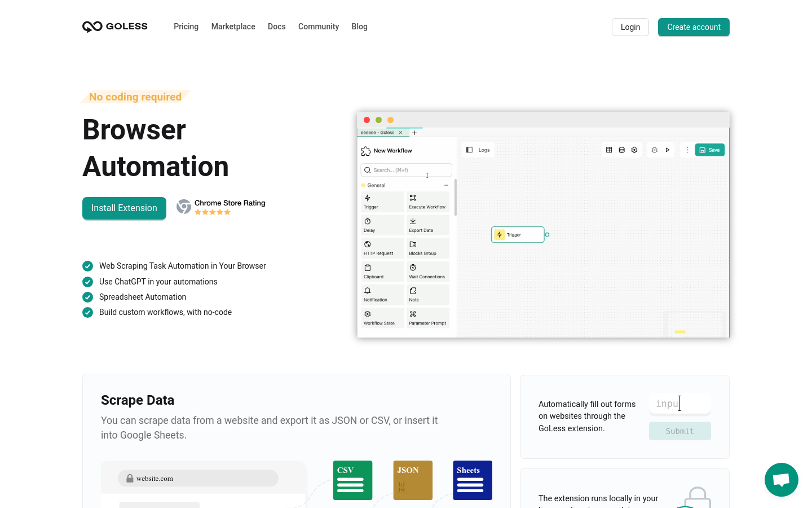
Task: Click the Chrome logo beside store rating
Action: pos(184,207)
